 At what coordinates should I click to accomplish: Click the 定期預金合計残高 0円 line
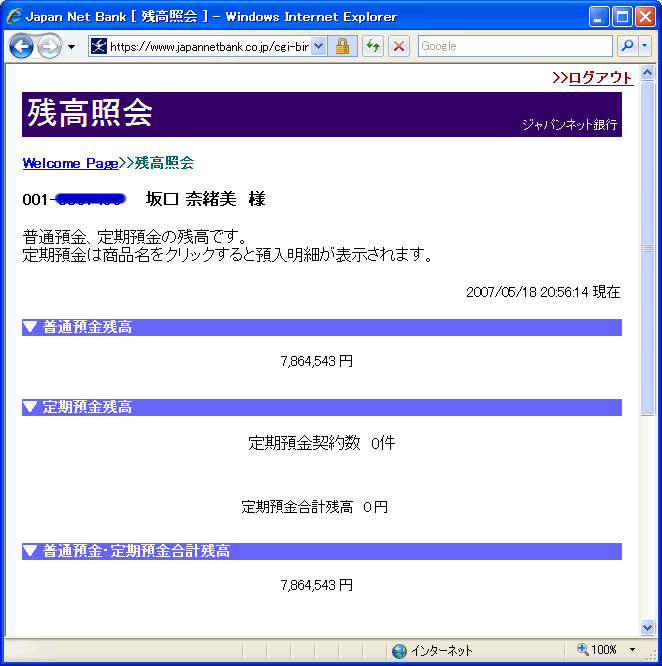click(x=315, y=507)
